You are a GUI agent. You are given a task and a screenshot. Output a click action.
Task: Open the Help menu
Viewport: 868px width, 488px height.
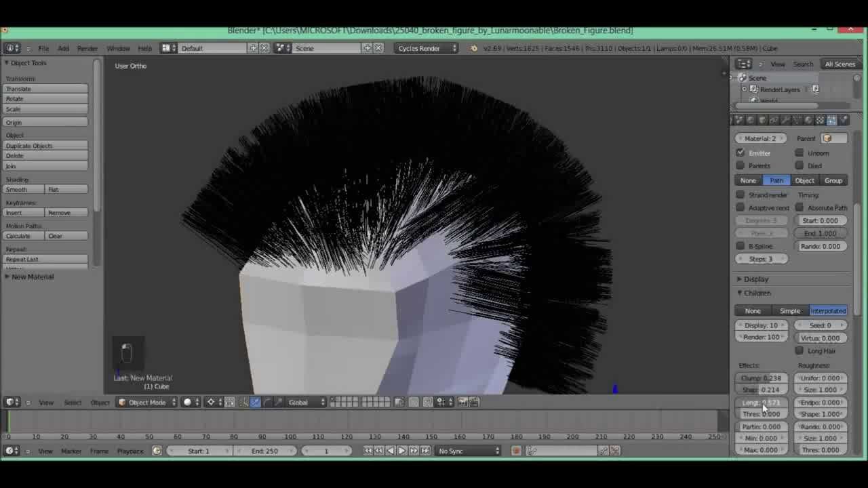pos(144,48)
